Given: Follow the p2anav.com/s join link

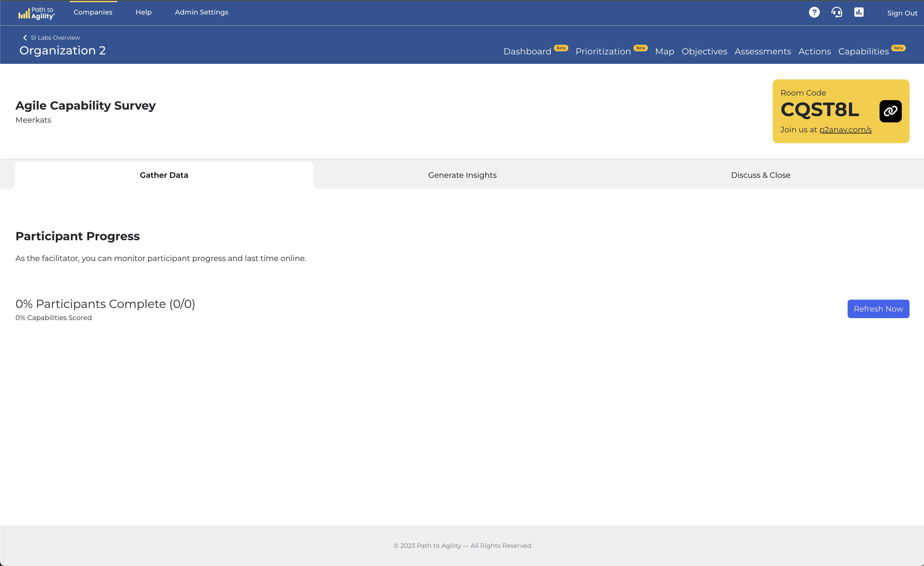Looking at the screenshot, I should click(845, 130).
